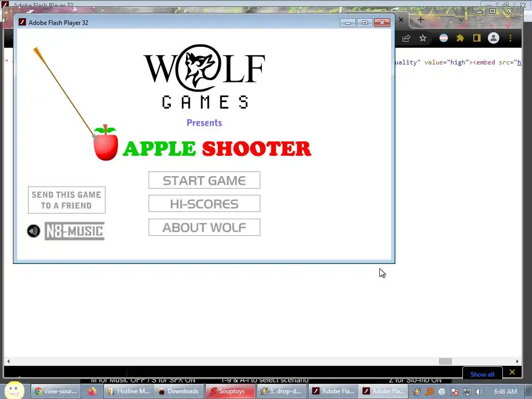Viewport: 532px width, 399px height.
Task: Close the Flash Player 32 window
Action: coord(382,22)
